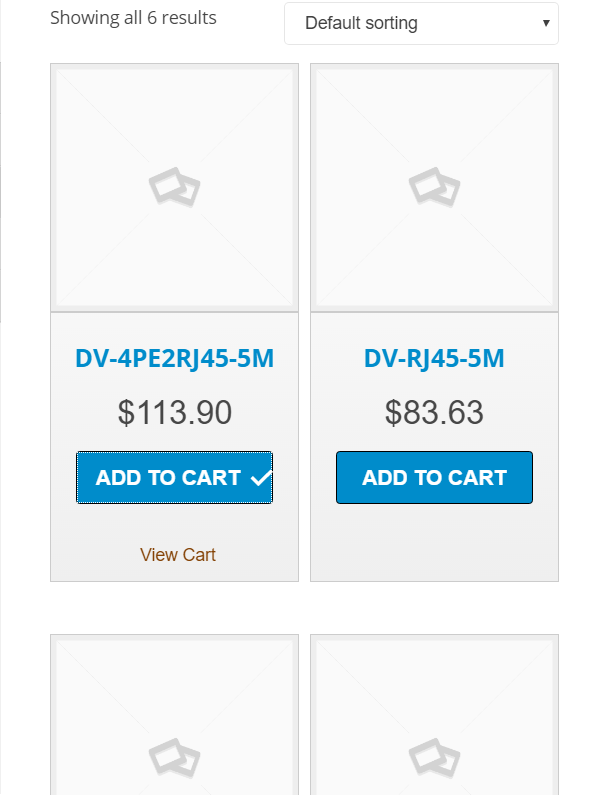Click the "Showing all 6 results" text

[133, 18]
